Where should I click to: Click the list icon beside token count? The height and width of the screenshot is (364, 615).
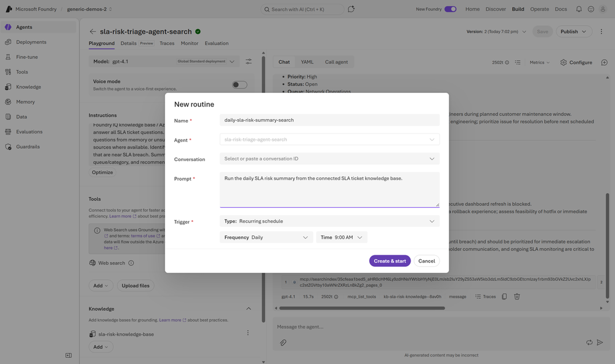tap(518, 62)
